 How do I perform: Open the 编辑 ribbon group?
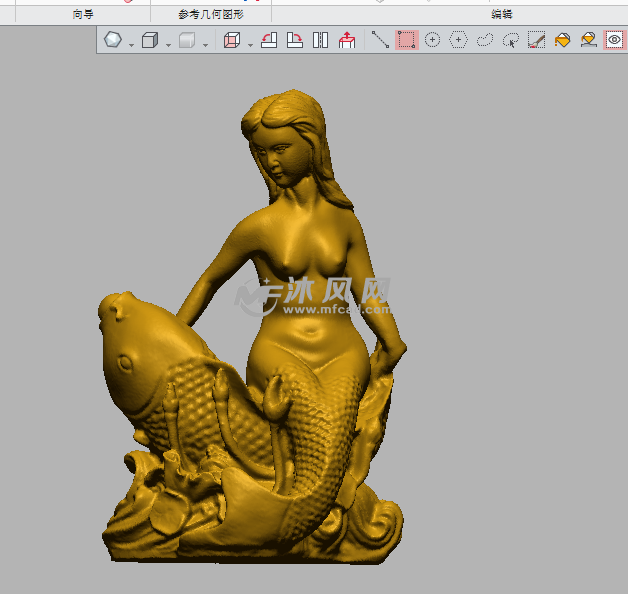502,14
